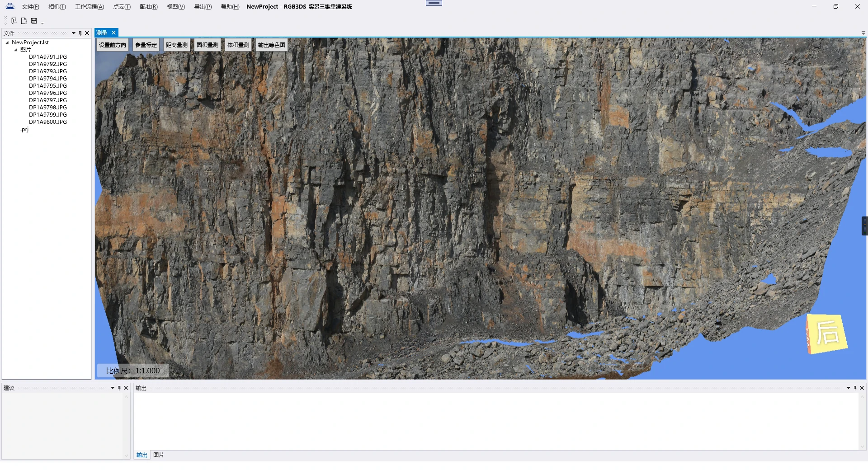Click the new document toolbar icon

coord(24,21)
